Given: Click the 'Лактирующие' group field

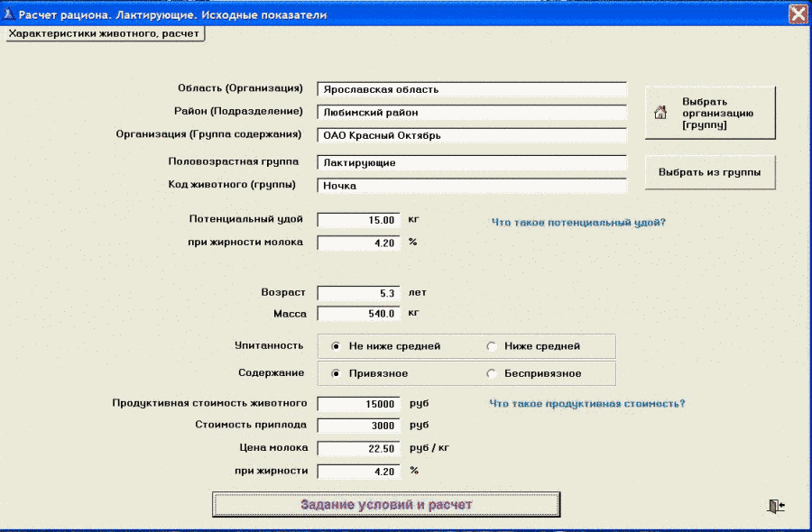Looking at the screenshot, I should coord(472,162).
